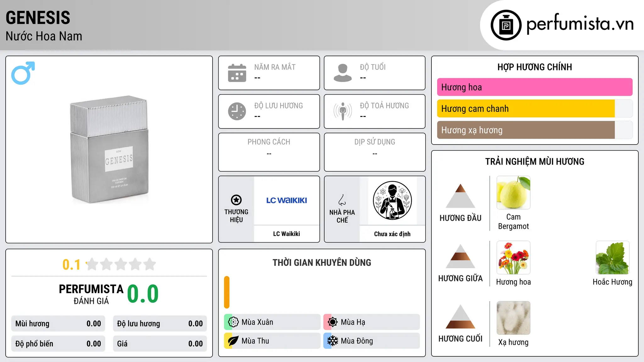Click the Giá score row

(x=160, y=344)
